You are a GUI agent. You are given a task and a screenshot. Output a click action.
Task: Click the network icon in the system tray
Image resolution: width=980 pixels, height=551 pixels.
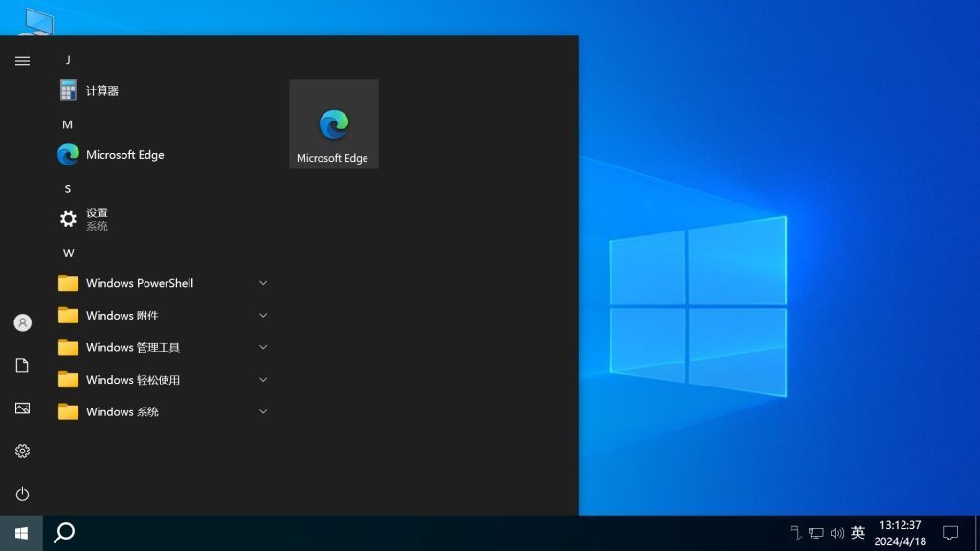816,532
